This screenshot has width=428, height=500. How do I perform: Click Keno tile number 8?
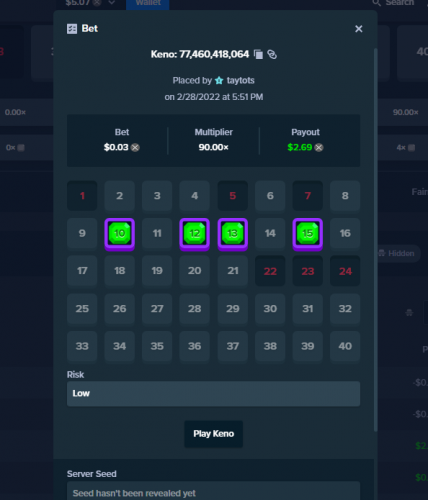345,196
